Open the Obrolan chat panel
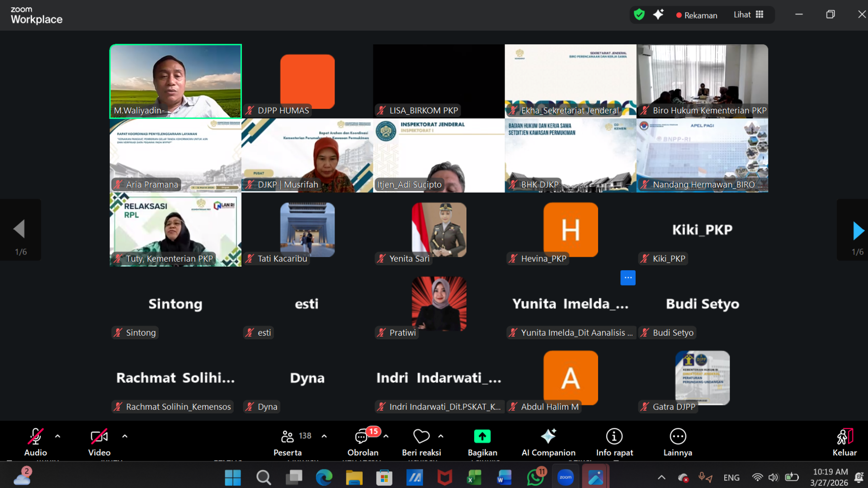 coord(362,437)
